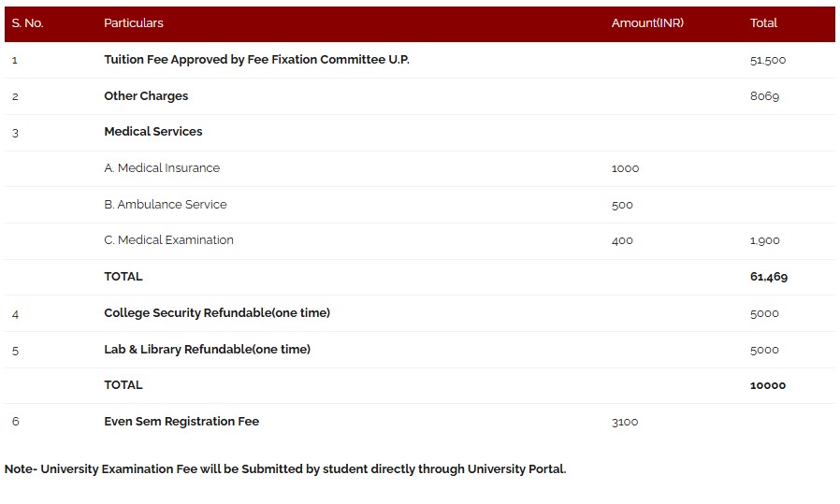The height and width of the screenshot is (504, 840).
Task: Click the 1,900 medical services total
Action: (x=764, y=241)
